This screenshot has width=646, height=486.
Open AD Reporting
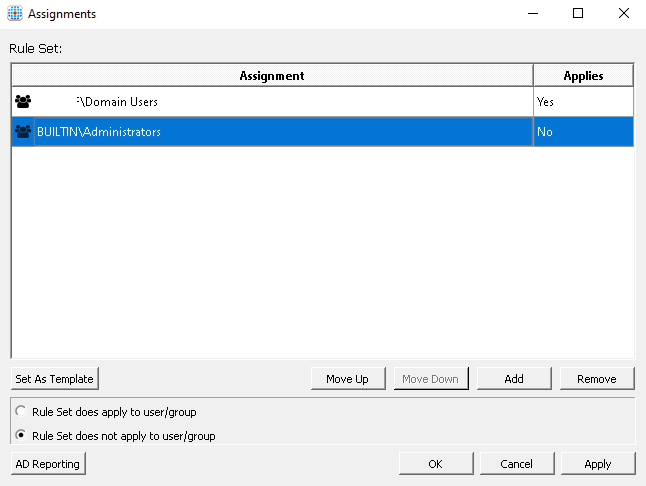tap(48, 464)
